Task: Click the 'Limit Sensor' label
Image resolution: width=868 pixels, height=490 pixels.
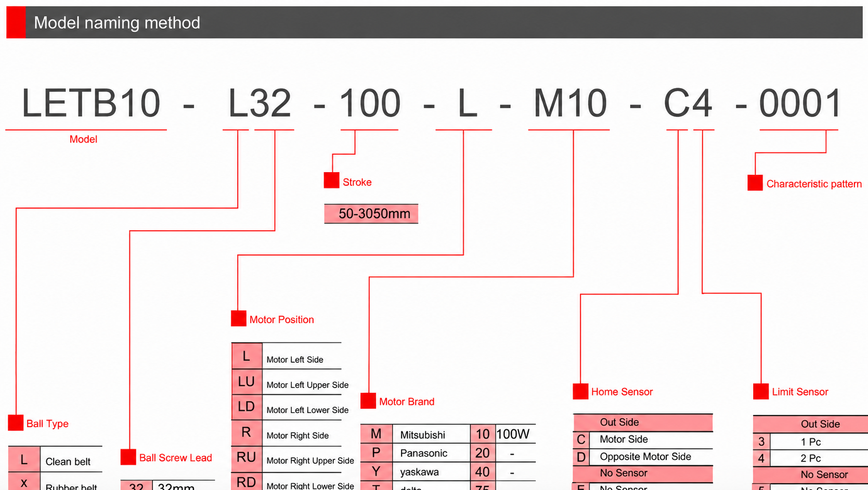Action: 800,392
